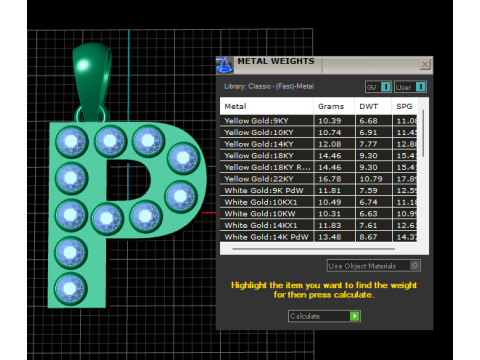
Task: Select the Yellow Gold:14KY row
Action: [318, 144]
